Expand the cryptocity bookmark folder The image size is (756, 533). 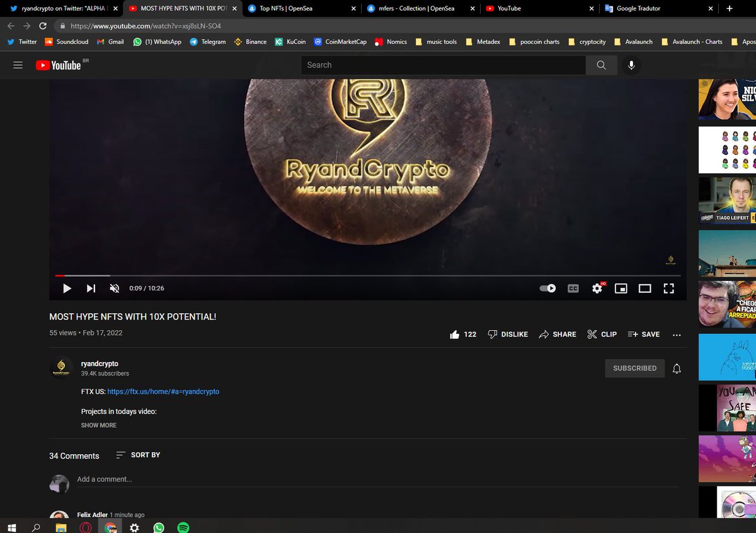point(587,42)
